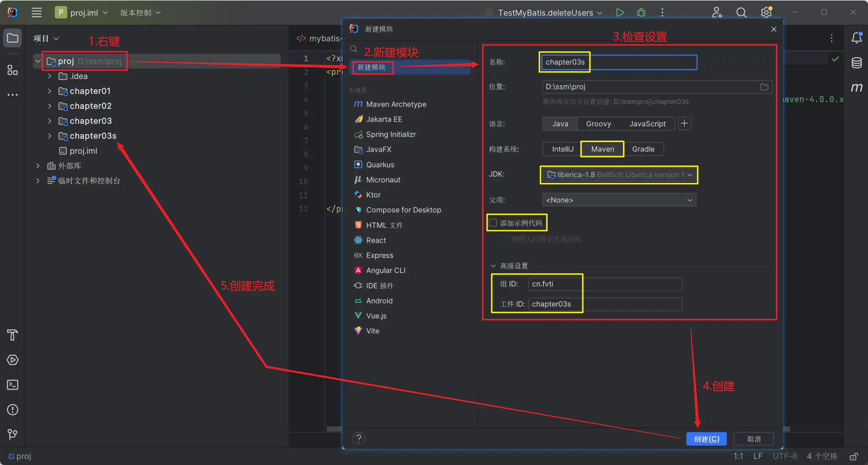868x465 pixels.
Task: Choose Gradle build system
Action: [643, 149]
